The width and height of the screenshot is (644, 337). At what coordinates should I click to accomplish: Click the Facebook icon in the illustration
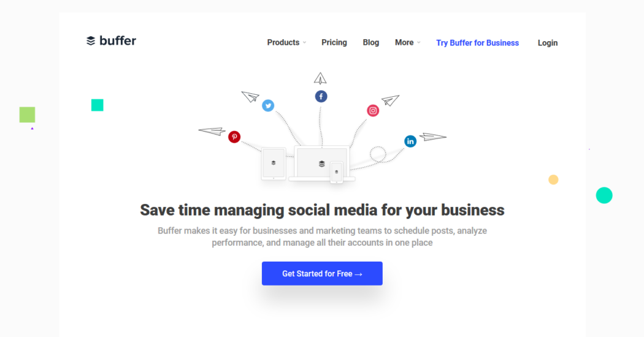coord(321,96)
